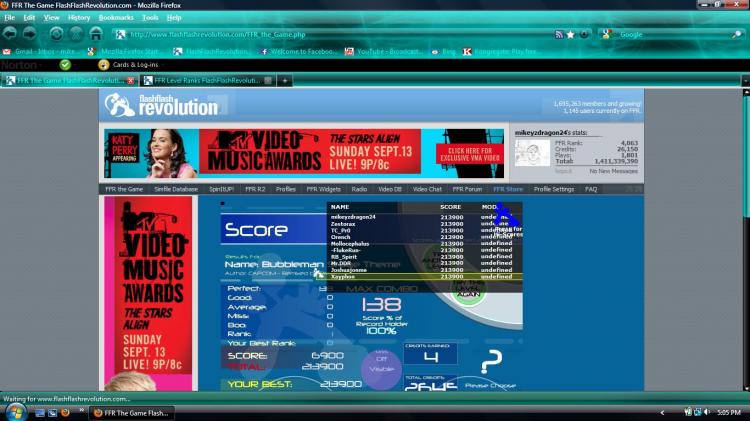
Task: Open Video Chat nav link
Action: pos(427,189)
